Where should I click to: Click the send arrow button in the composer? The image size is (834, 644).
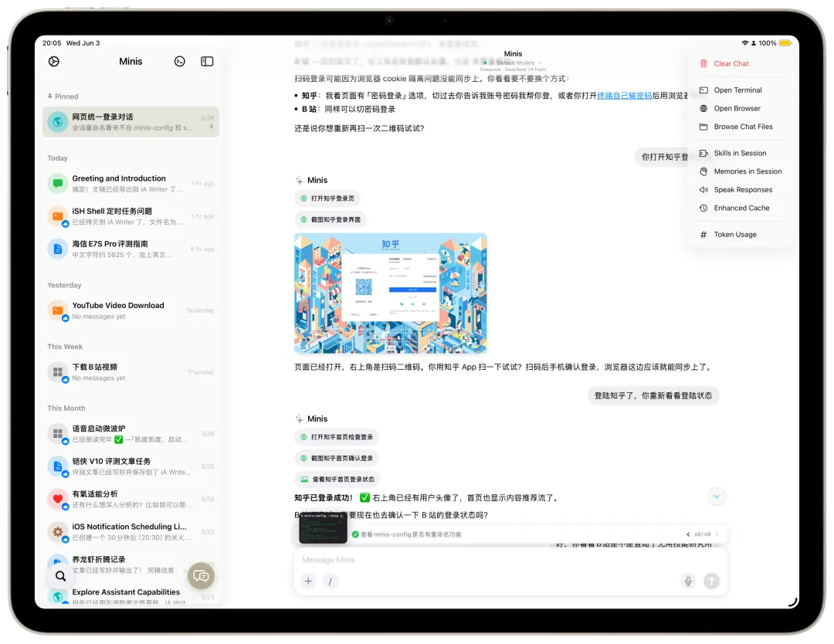pyautogui.click(x=712, y=581)
